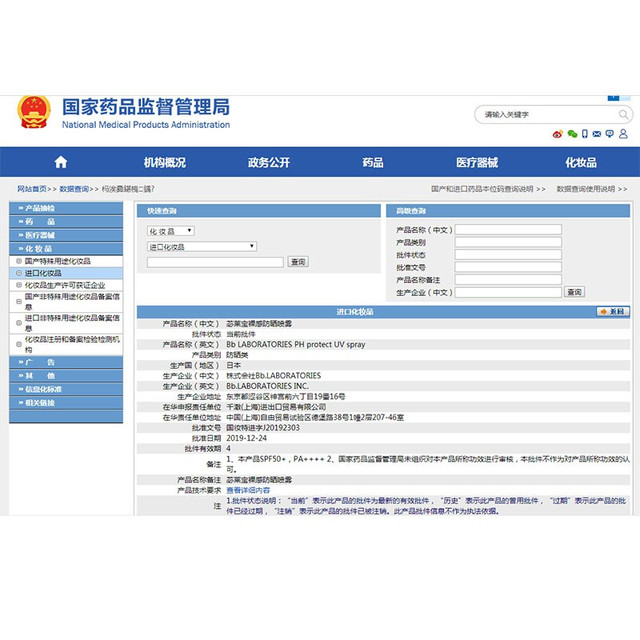Select 进口非特殊用途化妆品备案信息 radio item
Screen dimensions: 640x640
tap(19, 323)
